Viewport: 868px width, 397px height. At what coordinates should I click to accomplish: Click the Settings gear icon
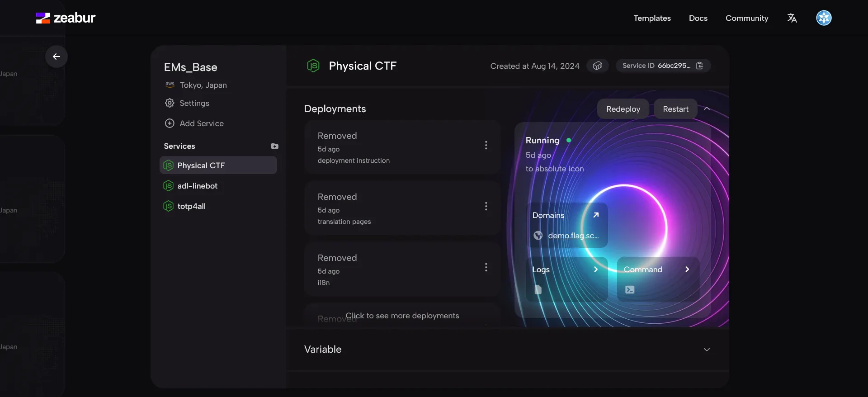(170, 103)
